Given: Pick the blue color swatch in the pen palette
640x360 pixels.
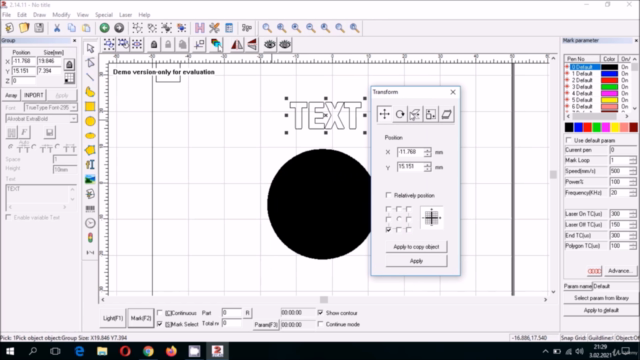Looking at the screenshot, I should tap(578, 127).
